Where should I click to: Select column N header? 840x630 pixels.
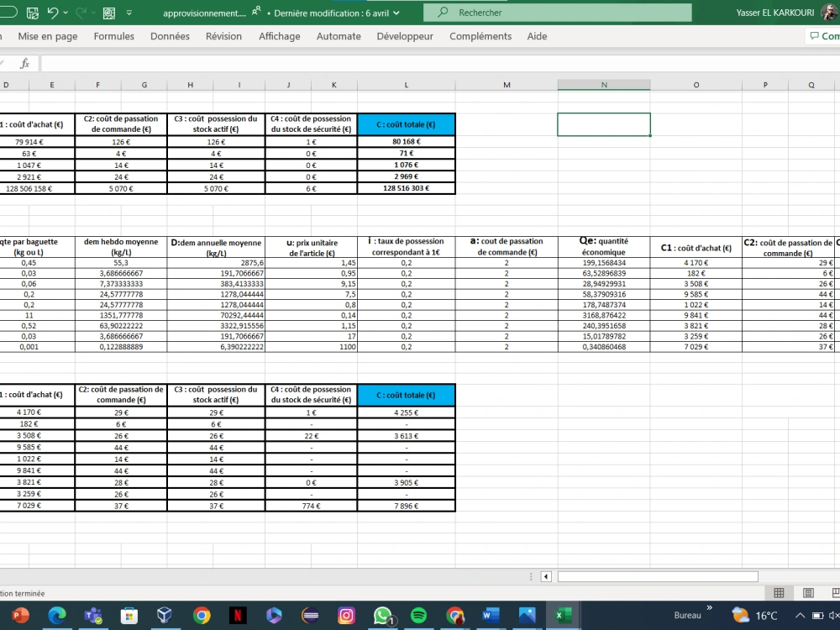[x=604, y=85]
